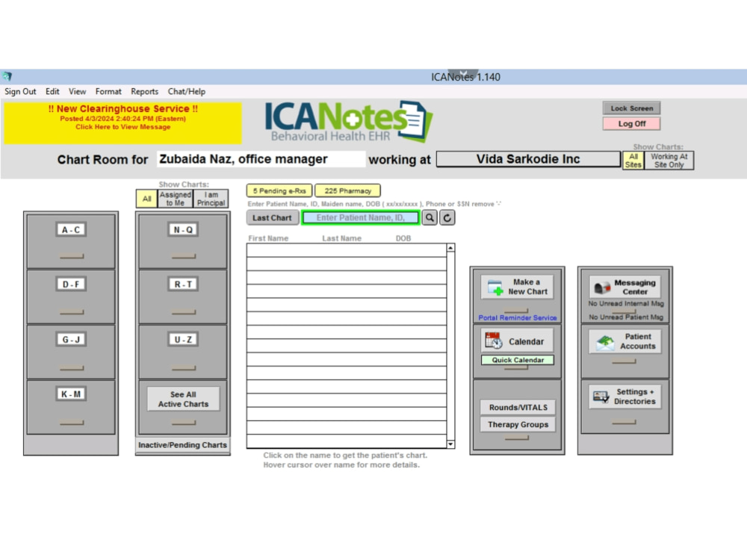The width and height of the screenshot is (747, 560).
Task: Click the New Clearinghouse Service yellow banner
Action: pos(123,123)
